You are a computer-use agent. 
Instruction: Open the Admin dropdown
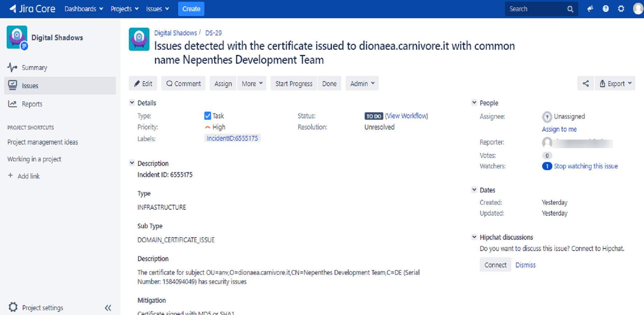tap(362, 83)
